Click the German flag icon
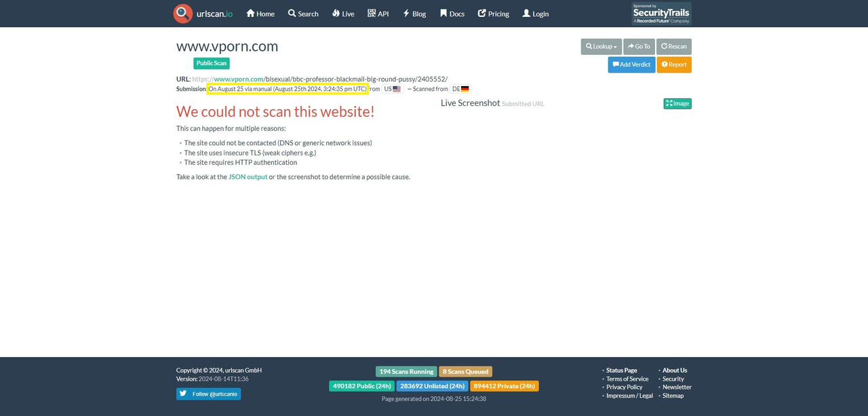The image size is (868, 416). [465, 89]
